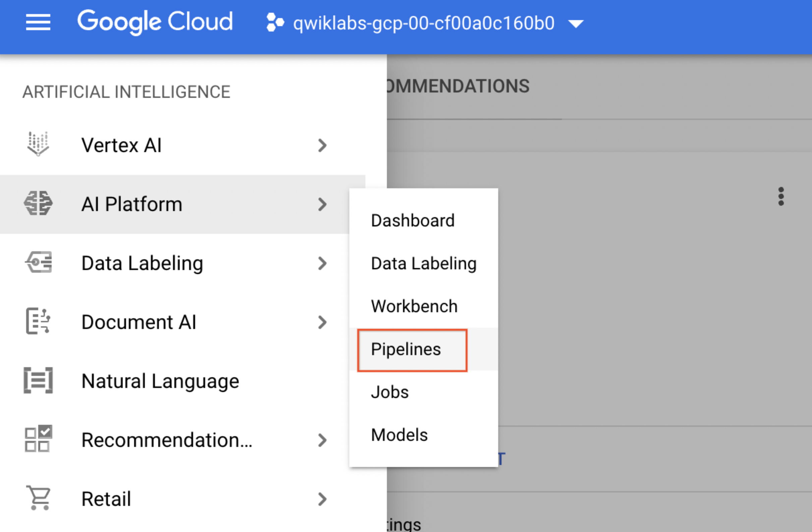Image resolution: width=812 pixels, height=532 pixels.
Task: Click the Google Cloud logo
Action: pos(155,22)
